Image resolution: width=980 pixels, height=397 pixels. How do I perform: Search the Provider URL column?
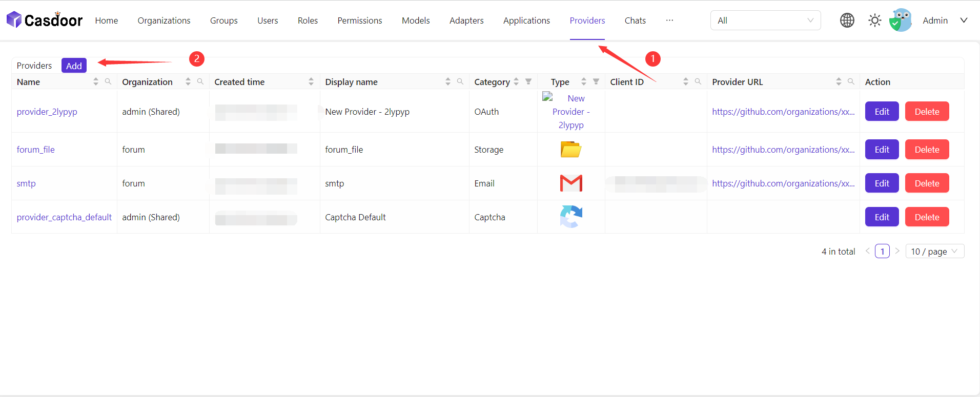point(851,81)
